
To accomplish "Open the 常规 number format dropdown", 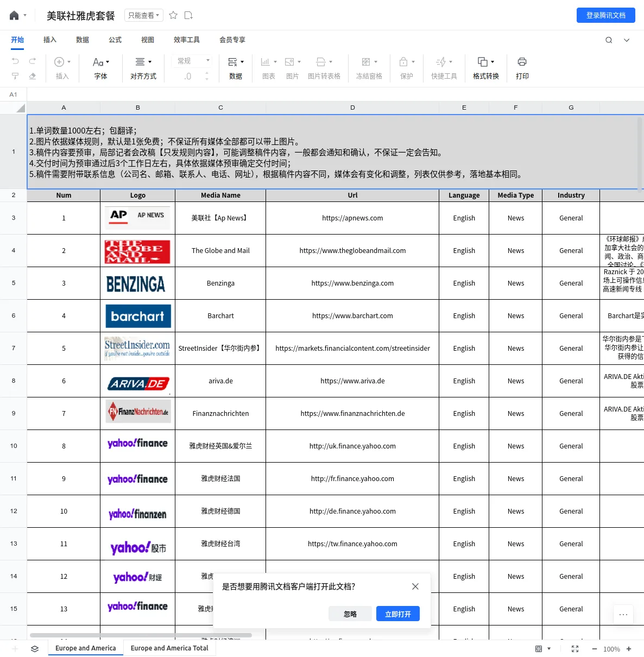I will click(194, 61).
